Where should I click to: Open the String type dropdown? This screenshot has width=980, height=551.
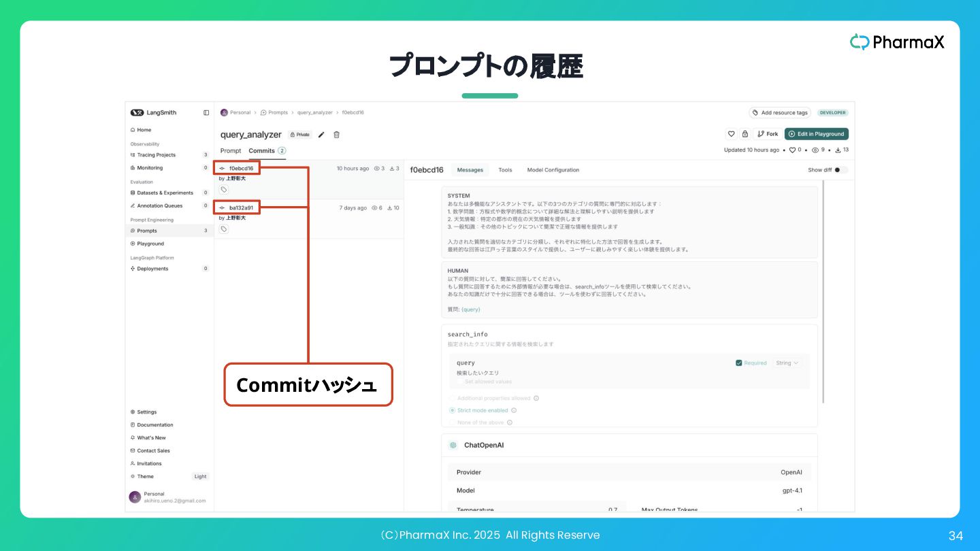pyautogui.click(x=787, y=363)
